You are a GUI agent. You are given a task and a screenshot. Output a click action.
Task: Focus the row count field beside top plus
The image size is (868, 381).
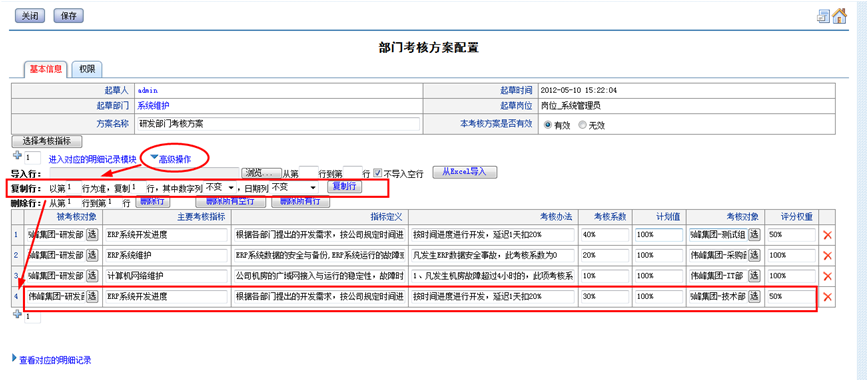pos(33,158)
